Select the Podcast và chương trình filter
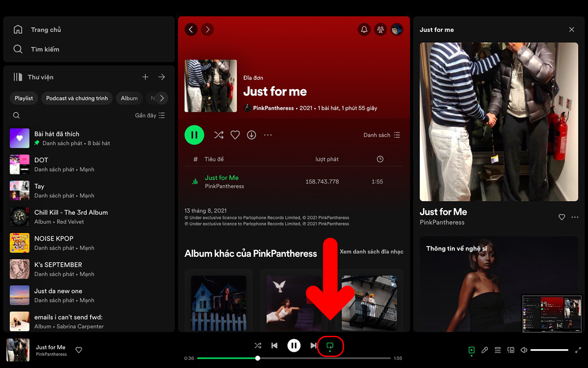This screenshot has width=588, height=368. (77, 98)
